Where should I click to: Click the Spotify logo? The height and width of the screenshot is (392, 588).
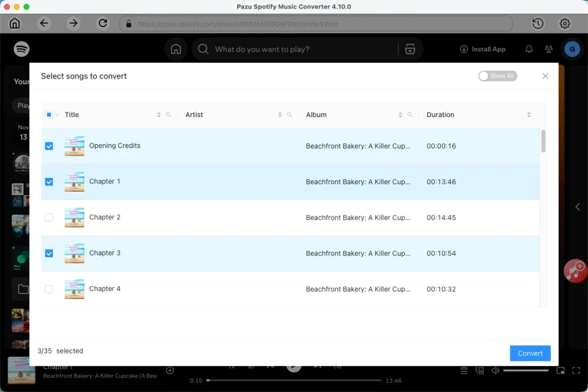pos(21,49)
